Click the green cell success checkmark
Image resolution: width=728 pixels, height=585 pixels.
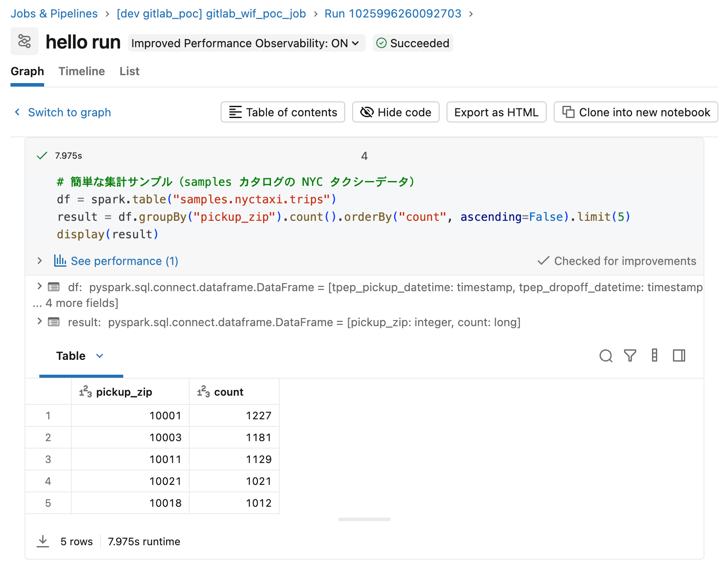[x=42, y=156]
